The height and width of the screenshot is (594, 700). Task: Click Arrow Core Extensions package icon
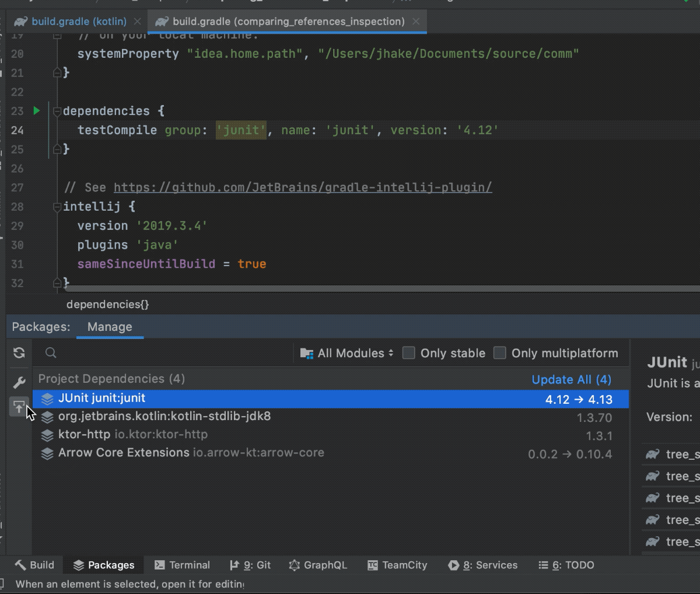coord(47,453)
